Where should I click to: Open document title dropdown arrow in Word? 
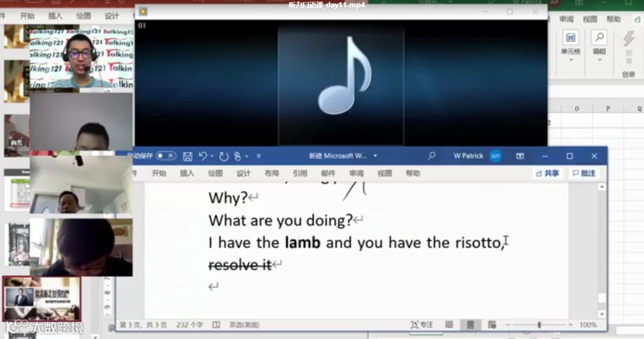click(x=375, y=156)
